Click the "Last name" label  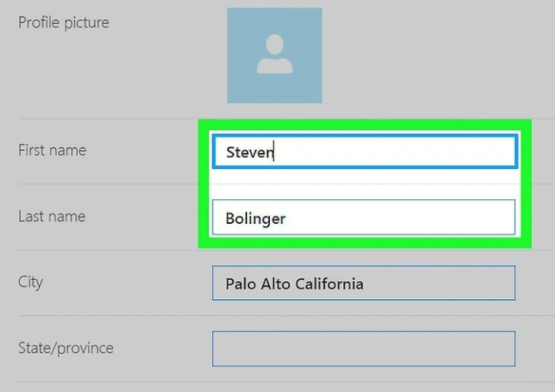[x=52, y=217]
